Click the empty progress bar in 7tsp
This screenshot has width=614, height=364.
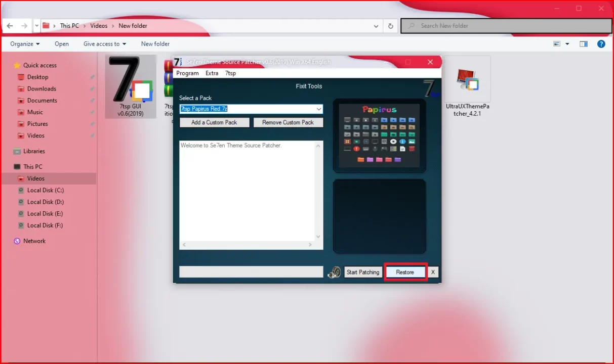[x=251, y=272]
